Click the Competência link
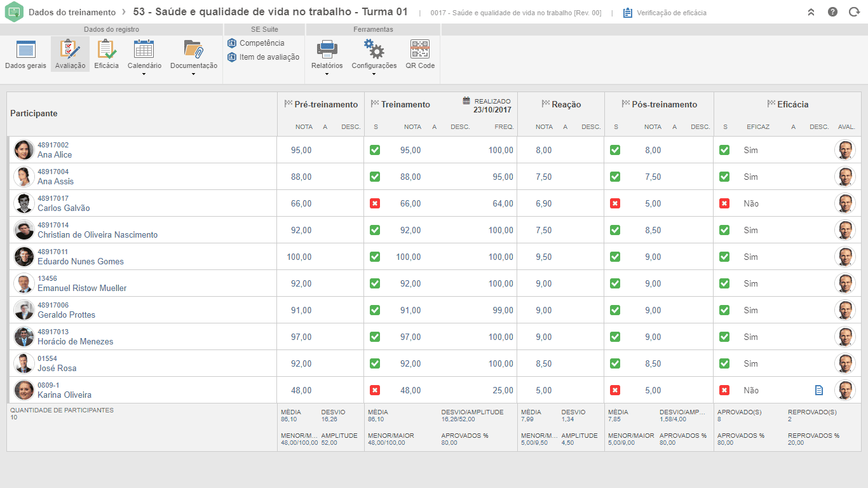 [x=262, y=43]
